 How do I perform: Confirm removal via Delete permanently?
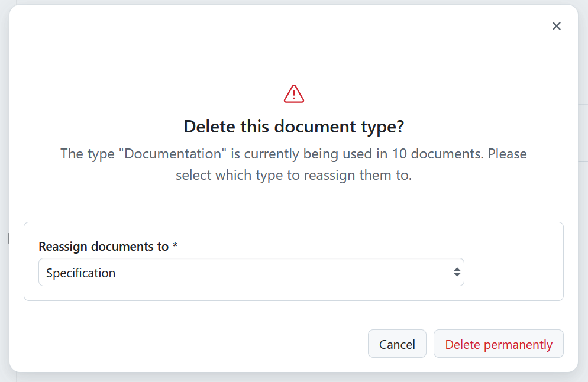tap(498, 344)
